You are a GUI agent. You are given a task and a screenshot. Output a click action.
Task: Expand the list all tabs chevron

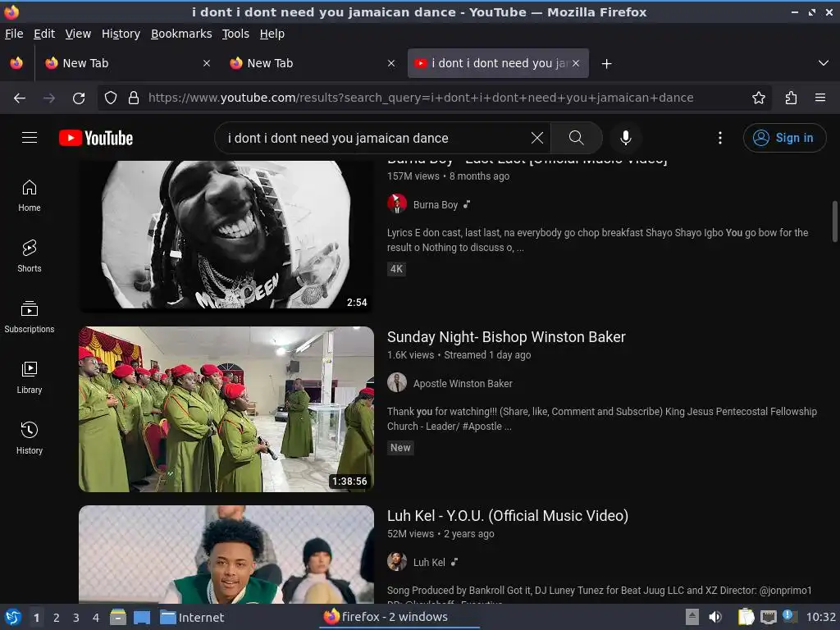pyautogui.click(x=824, y=63)
